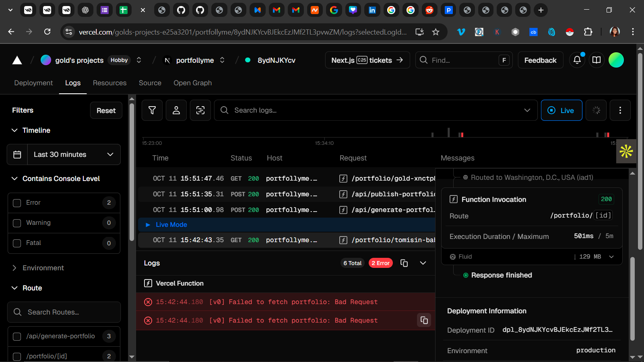This screenshot has height=362, width=644.
Task: Click the filter funnel icon in logs toolbar
Action: pyautogui.click(x=152, y=110)
